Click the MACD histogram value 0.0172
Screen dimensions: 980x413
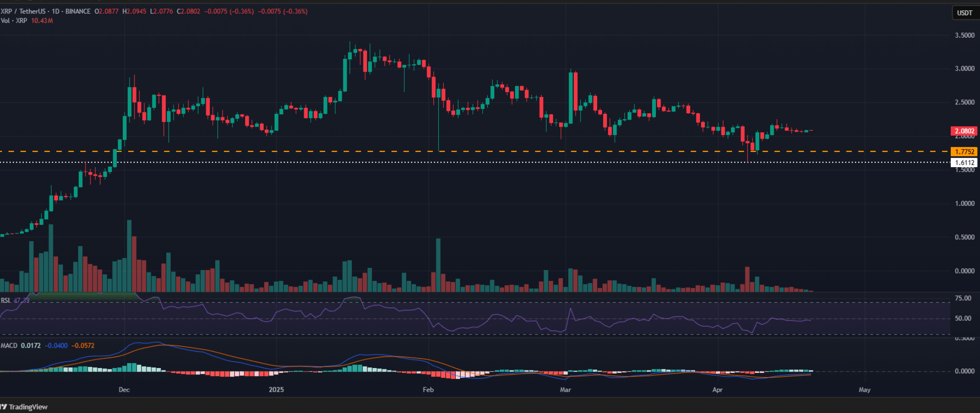(31, 346)
